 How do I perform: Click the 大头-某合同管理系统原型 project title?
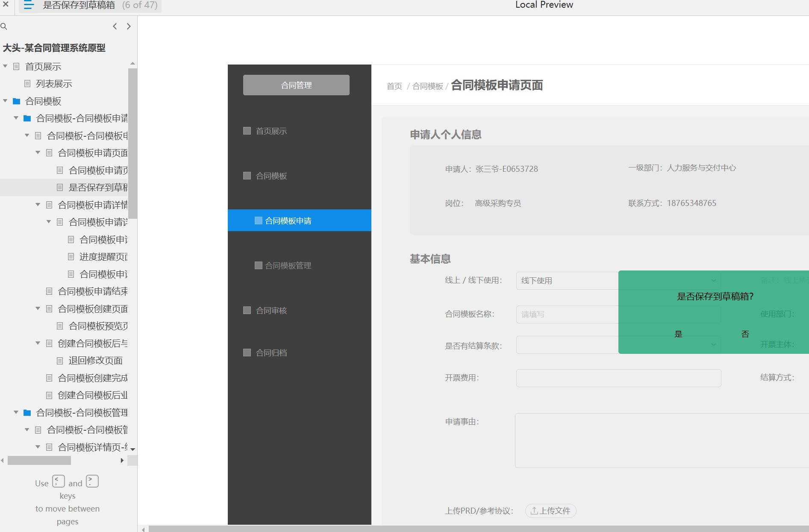tap(54, 48)
